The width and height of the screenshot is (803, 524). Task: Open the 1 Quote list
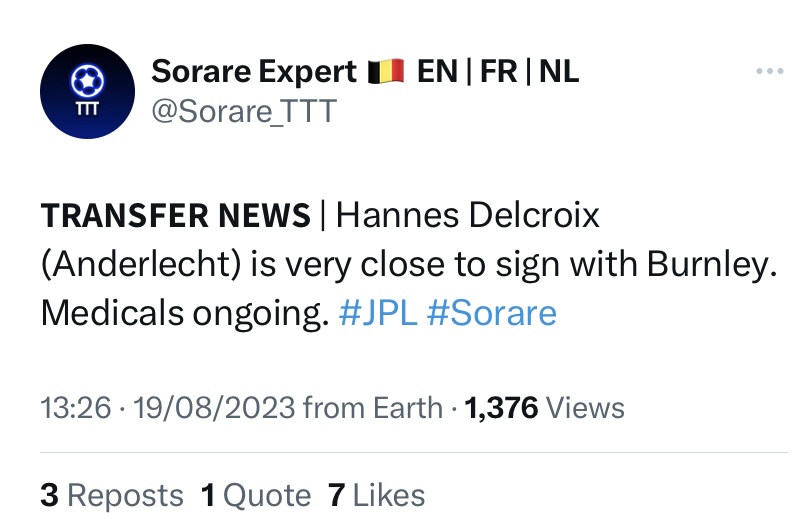256,495
